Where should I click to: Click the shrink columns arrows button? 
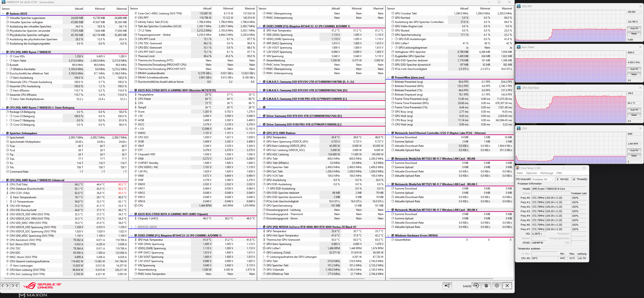(x=15, y=285)
